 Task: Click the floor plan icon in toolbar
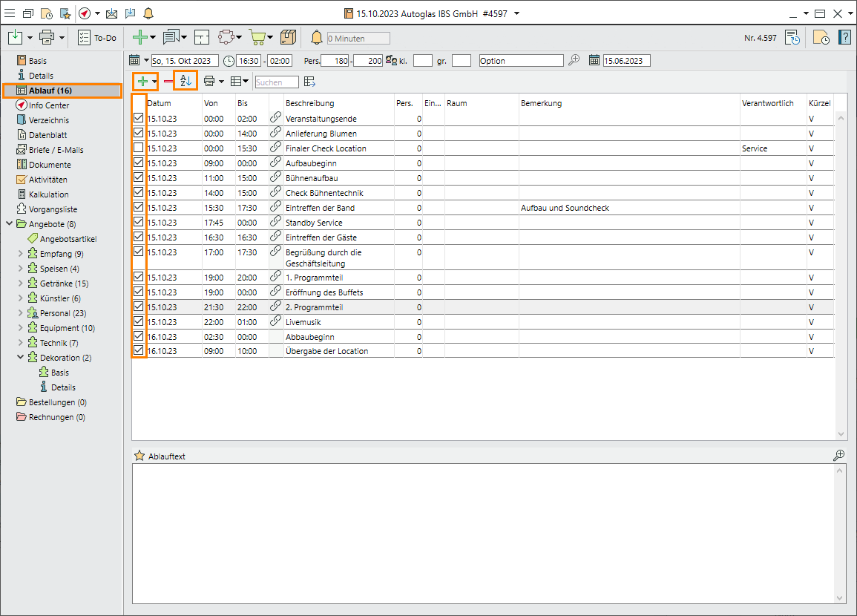point(202,37)
